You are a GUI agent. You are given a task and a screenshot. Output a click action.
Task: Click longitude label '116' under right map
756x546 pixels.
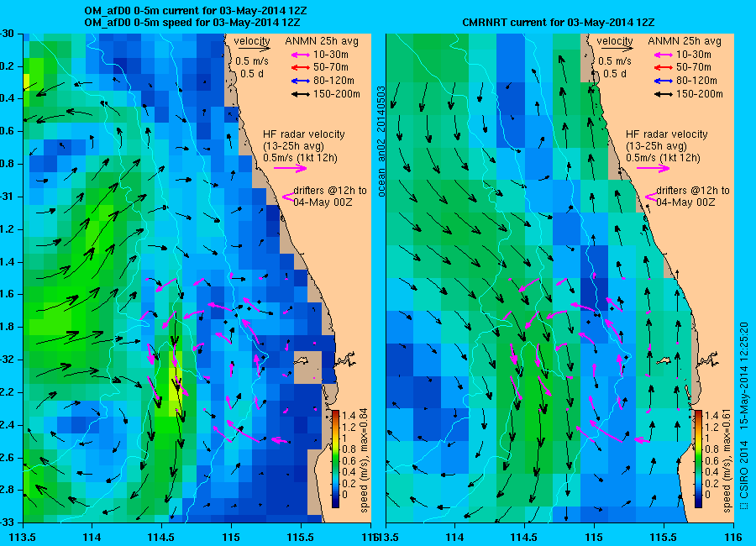[733, 538]
